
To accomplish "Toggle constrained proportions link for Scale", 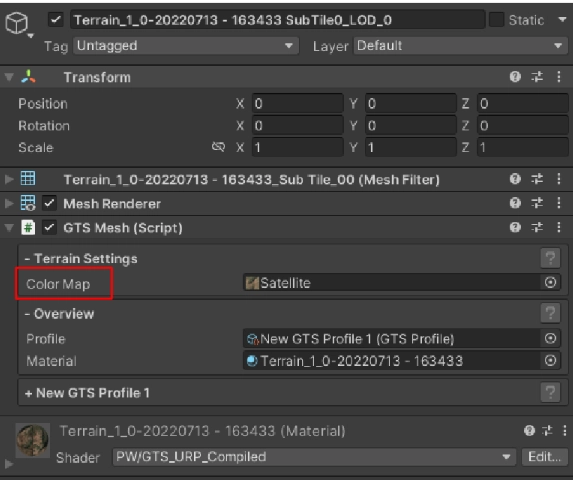I will coord(218,147).
